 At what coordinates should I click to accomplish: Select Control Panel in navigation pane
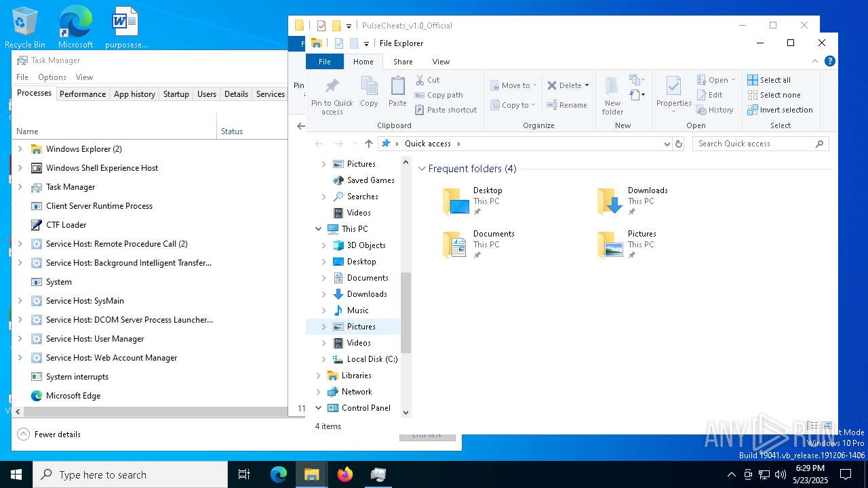(x=366, y=408)
